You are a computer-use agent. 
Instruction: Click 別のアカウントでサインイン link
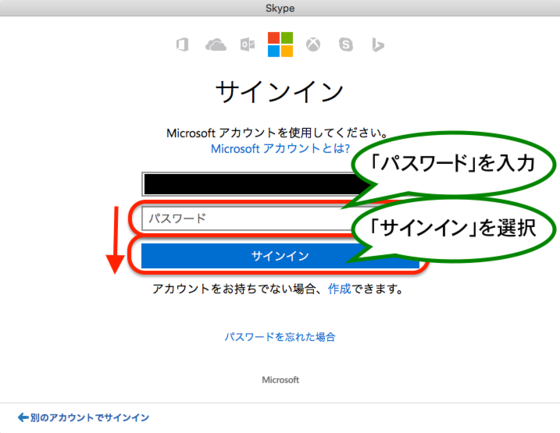point(90,417)
